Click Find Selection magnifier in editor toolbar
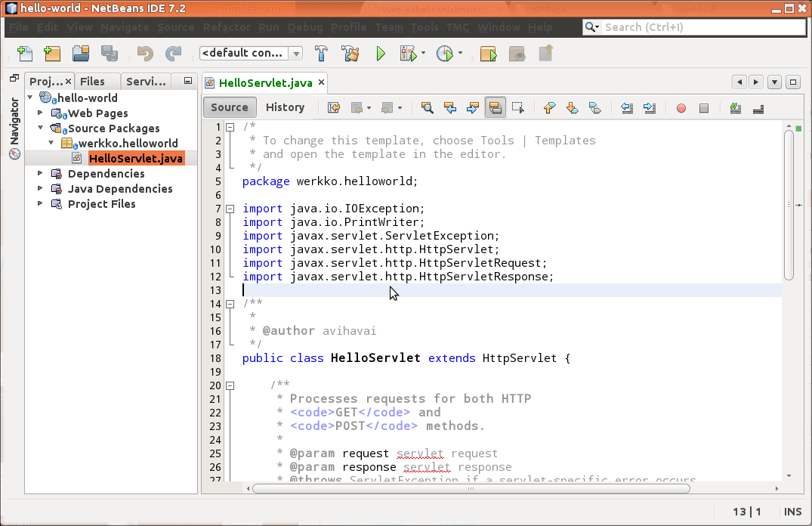The image size is (812, 526). pyautogui.click(x=427, y=108)
